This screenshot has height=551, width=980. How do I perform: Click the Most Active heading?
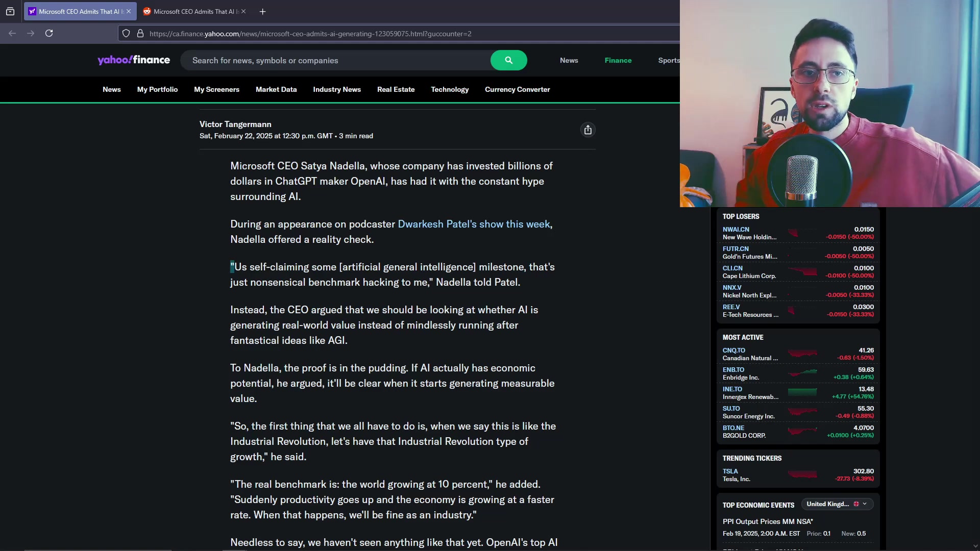pyautogui.click(x=743, y=337)
